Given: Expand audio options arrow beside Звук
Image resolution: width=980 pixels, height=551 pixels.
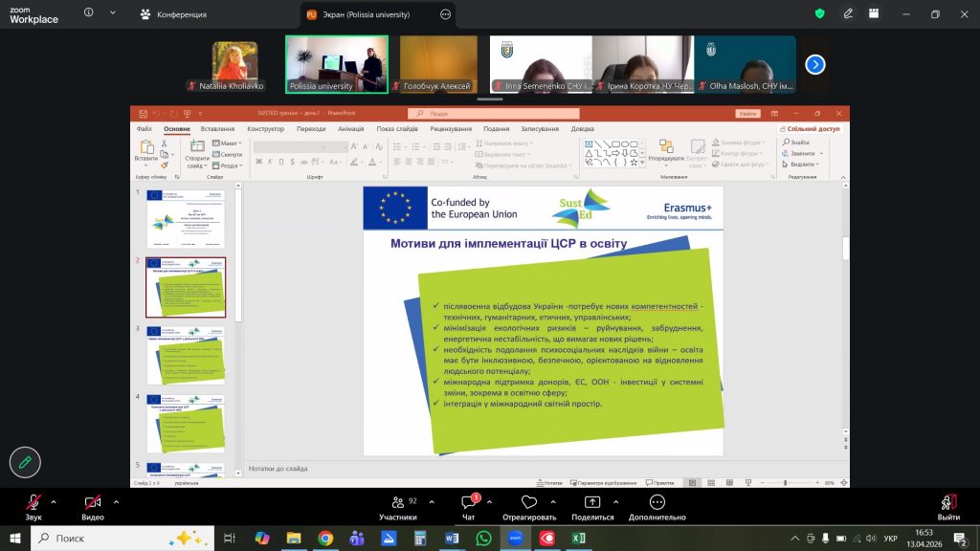Looking at the screenshot, I should coord(54,501).
